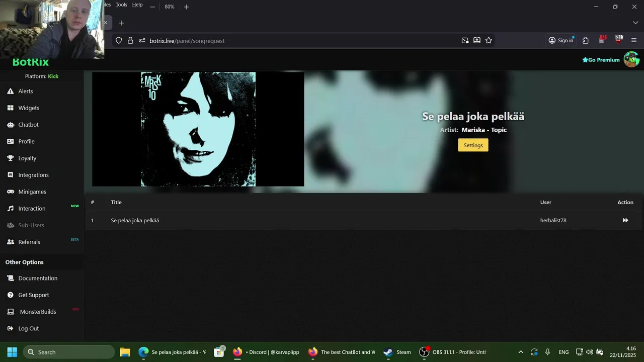Click the song title heading in banner
The image size is (644, 362).
[x=473, y=116]
